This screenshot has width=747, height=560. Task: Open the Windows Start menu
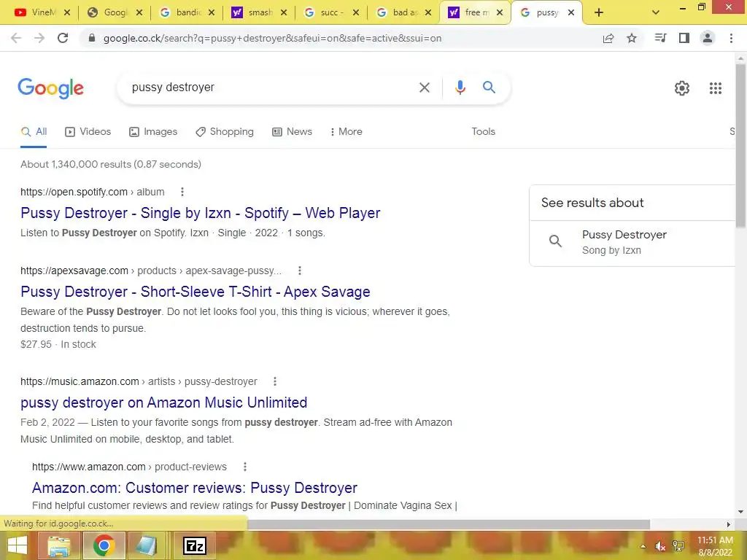point(18,545)
